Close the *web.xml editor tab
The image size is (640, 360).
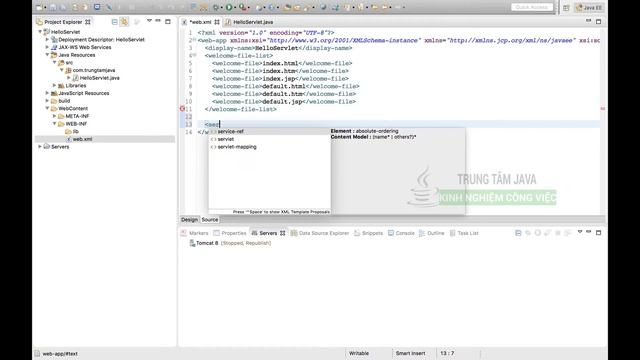coord(217,22)
